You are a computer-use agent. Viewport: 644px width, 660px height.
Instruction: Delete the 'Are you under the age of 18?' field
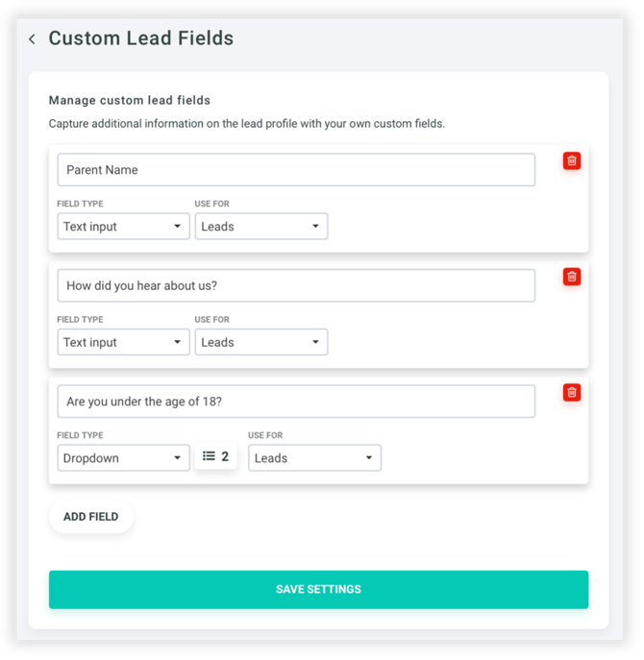pyautogui.click(x=572, y=392)
